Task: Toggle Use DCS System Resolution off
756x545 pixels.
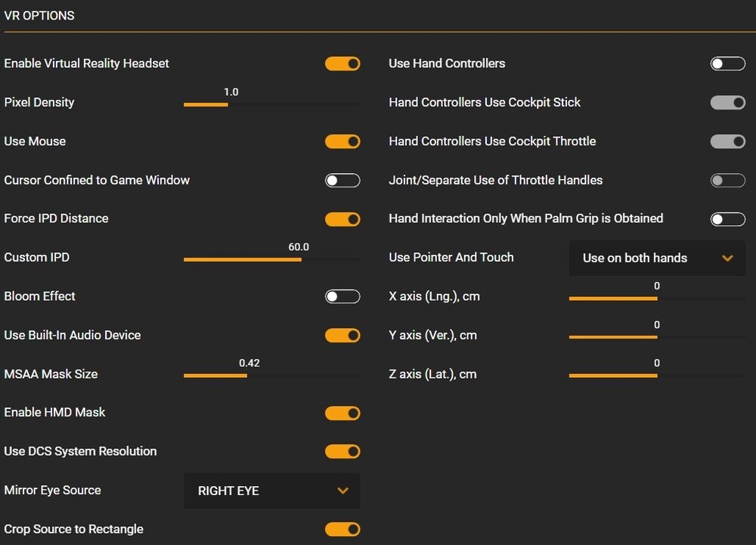Action: [342, 451]
